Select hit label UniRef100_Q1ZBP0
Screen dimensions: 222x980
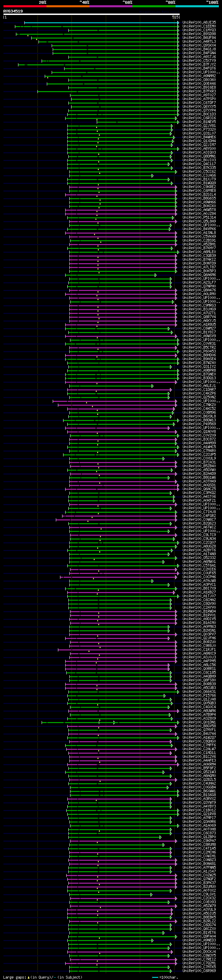[x=199, y=837]
